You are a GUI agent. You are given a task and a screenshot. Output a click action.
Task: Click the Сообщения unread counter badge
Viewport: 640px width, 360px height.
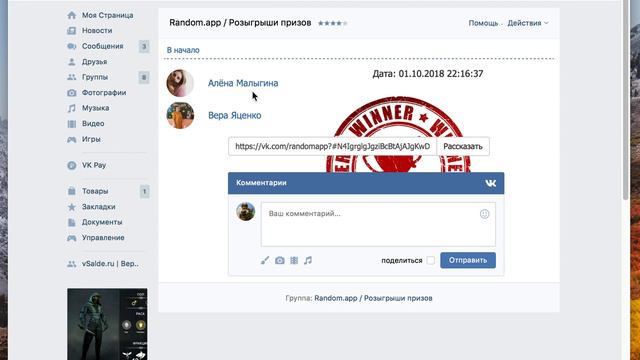144,47
